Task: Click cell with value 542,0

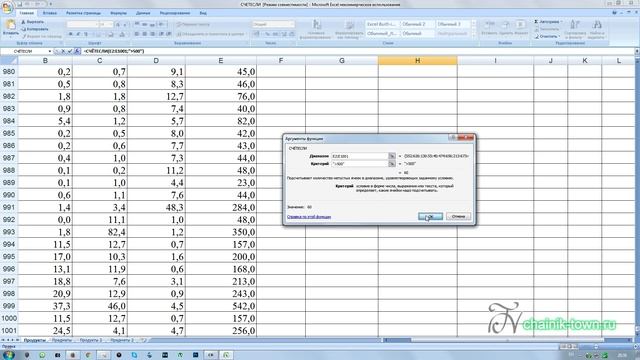Action: (x=221, y=306)
